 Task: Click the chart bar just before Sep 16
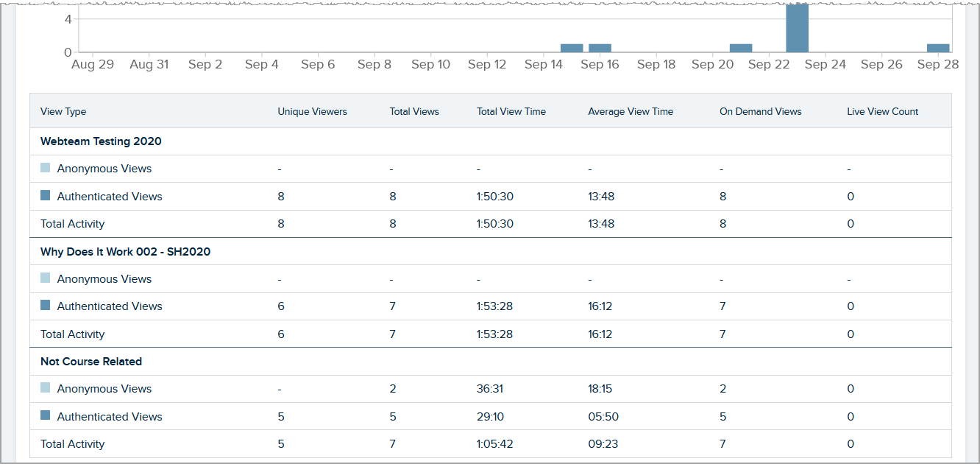572,48
